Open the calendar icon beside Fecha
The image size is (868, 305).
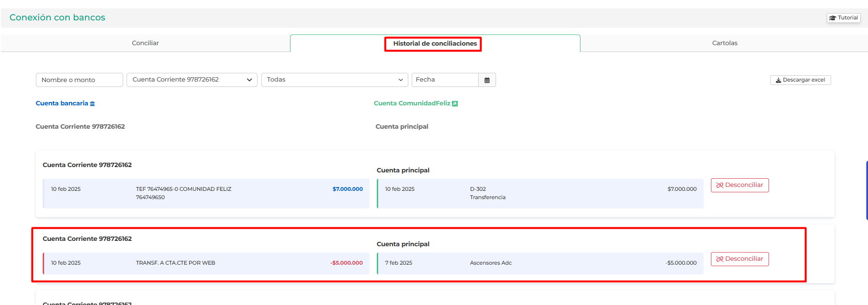[487, 80]
